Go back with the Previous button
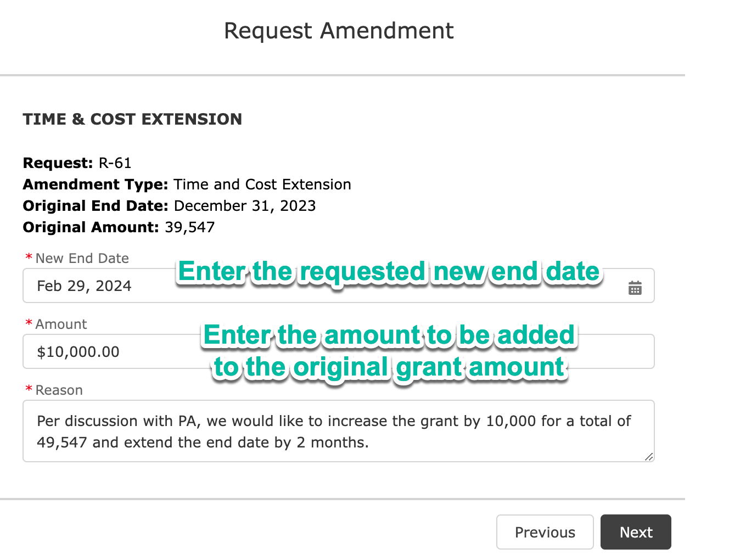The height and width of the screenshot is (560, 729). tap(545, 532)
